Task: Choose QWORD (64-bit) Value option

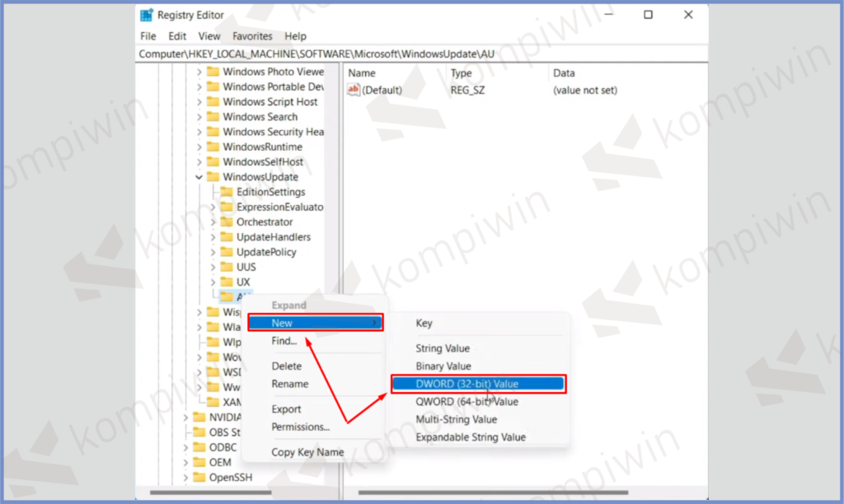Action: 467,402
